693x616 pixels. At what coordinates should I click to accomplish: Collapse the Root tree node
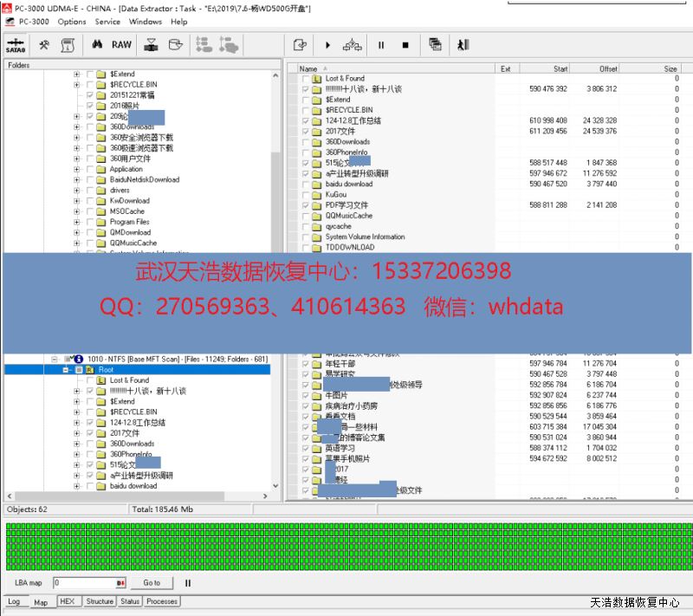65,370
